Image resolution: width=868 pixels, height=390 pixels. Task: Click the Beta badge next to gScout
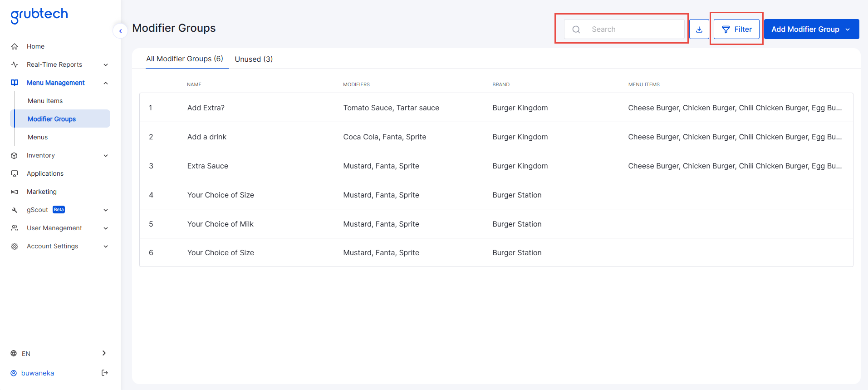pos(59,209)
